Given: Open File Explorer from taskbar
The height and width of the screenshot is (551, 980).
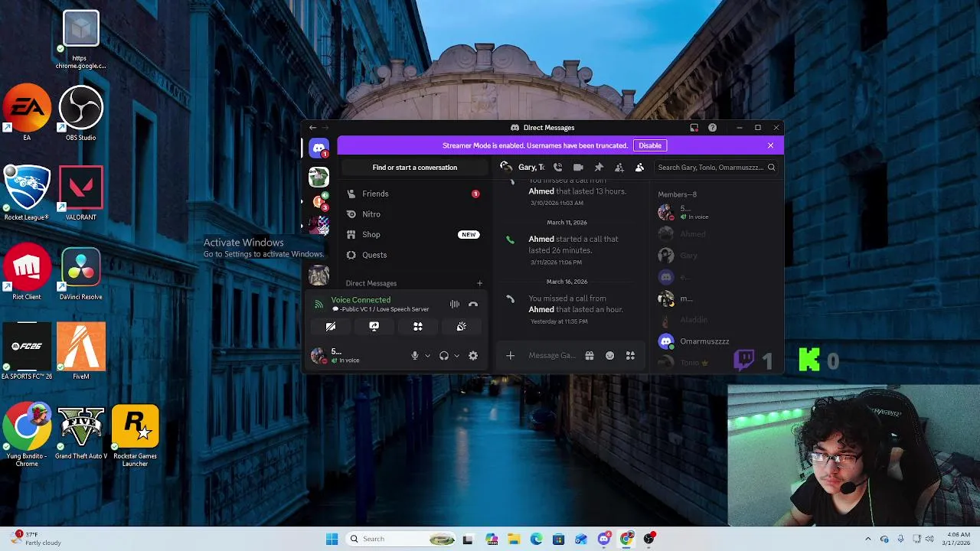Looking at the screenshot, I should 514,539.
